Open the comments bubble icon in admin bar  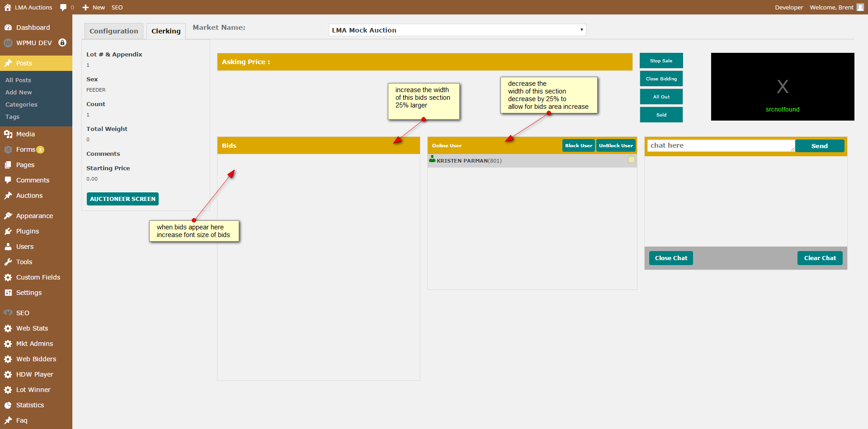click(x=63, y=7)
